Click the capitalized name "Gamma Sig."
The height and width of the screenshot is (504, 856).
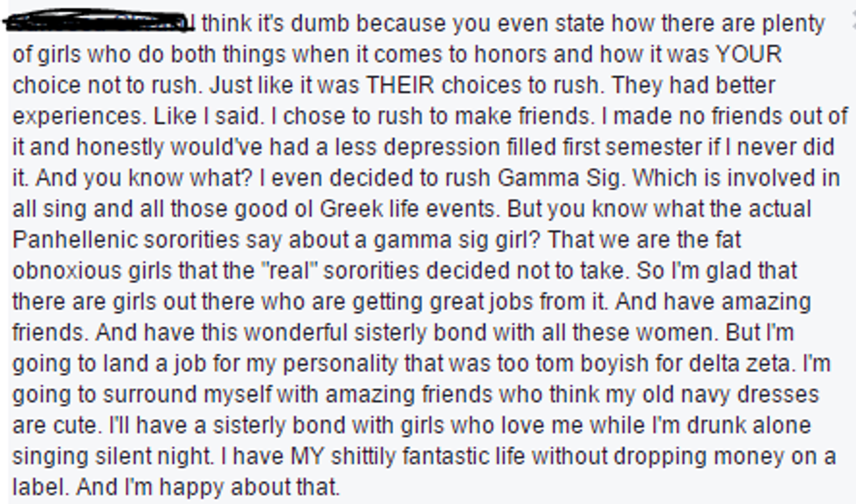click(x=561, y=178)
